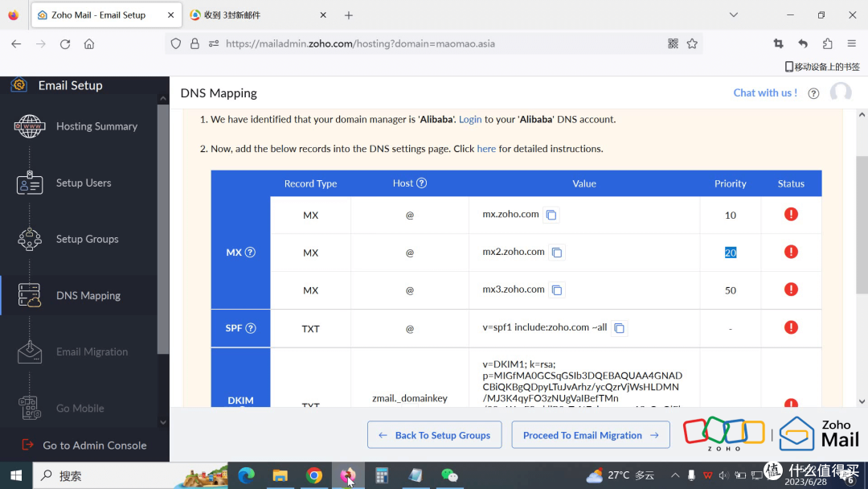Click sidebar scroll down arrow
Screen dimensions: 868x489
(162, 422)
